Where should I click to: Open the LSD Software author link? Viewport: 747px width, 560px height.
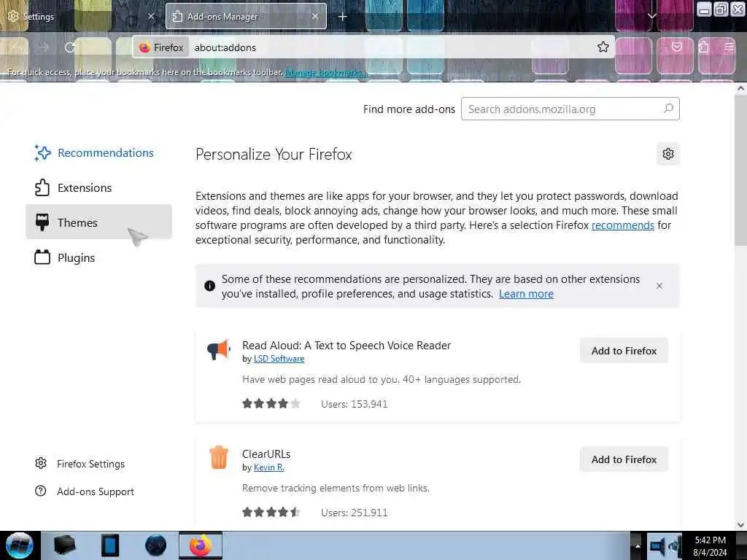(x=279, y=359)
